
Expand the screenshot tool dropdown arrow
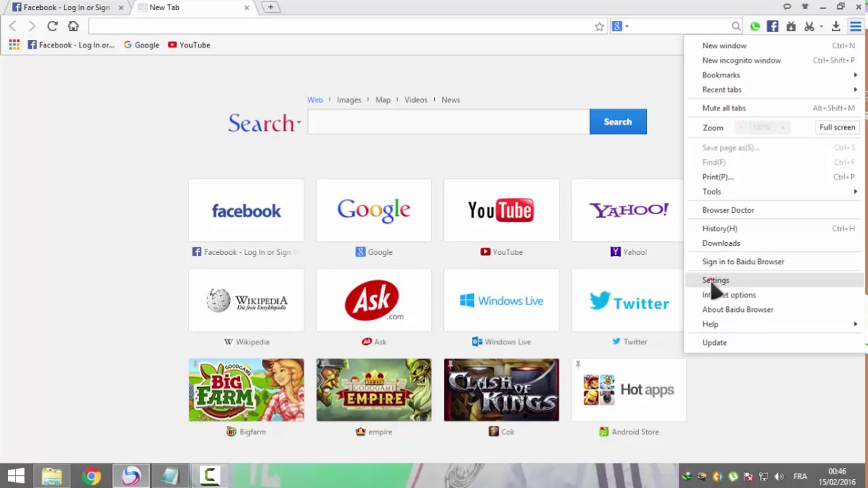pyautogui.click(x=821, y=27)
